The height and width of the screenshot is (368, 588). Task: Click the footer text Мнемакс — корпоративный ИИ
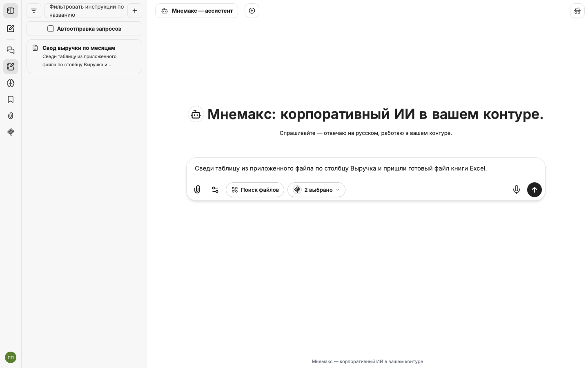[367, 361]
